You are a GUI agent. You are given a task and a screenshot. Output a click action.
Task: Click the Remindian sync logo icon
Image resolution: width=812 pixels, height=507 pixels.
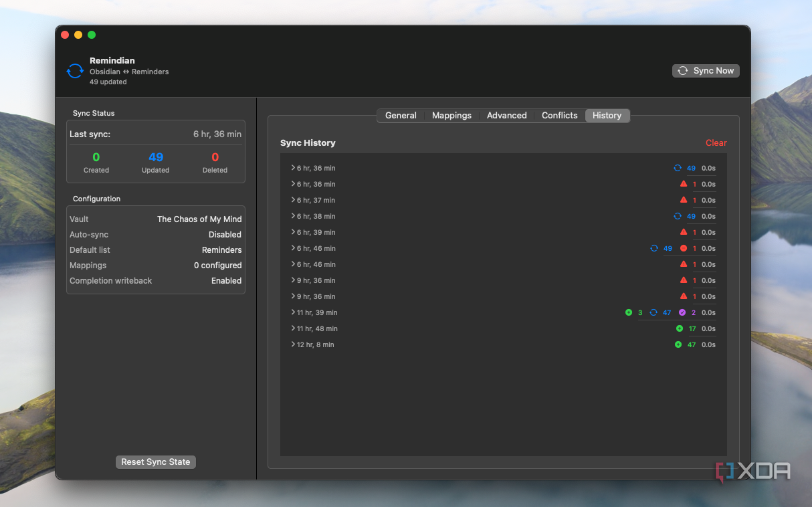point(75,71)
